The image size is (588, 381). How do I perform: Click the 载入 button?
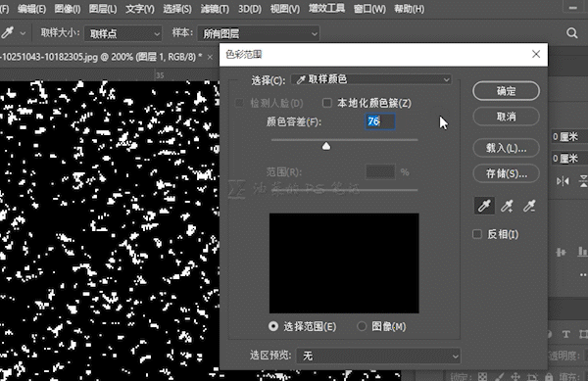pos(506,148)
